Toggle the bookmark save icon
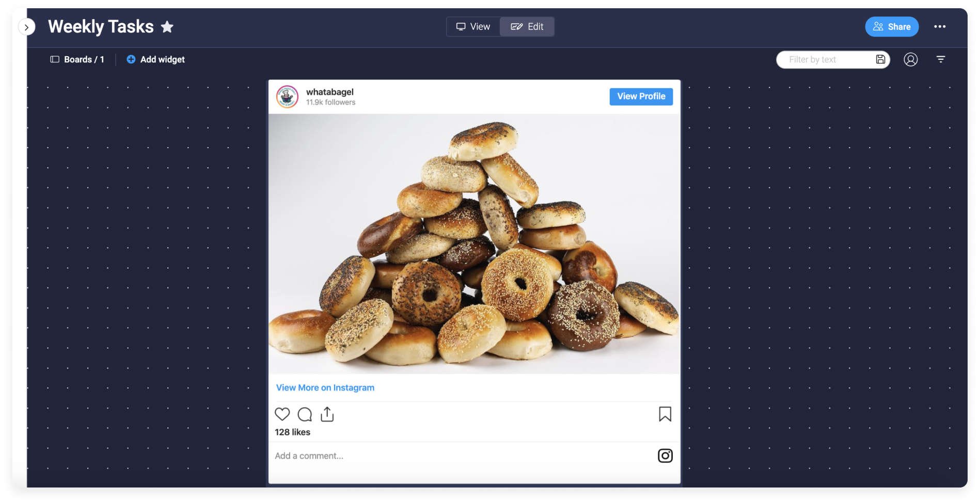 [665, 414]
